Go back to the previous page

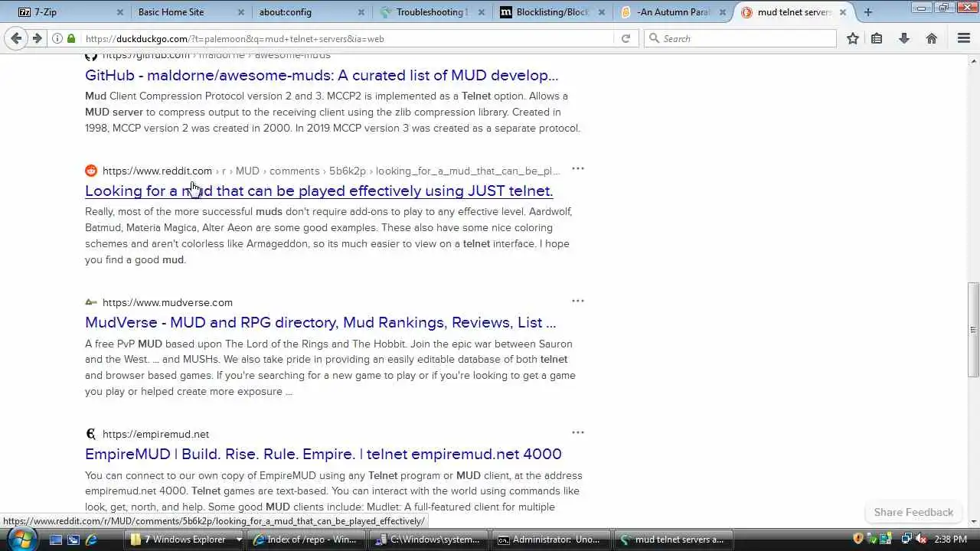pos(16,38)
